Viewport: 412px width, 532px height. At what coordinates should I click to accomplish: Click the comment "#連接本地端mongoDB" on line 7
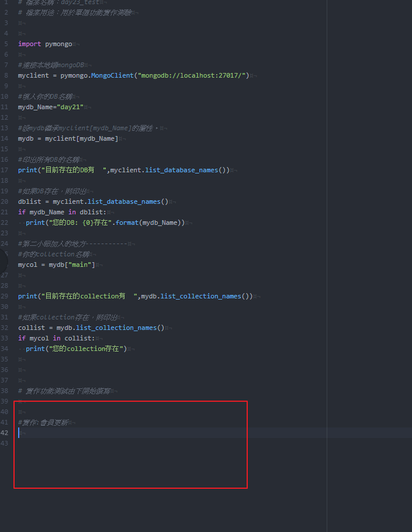click(x=51, y=65)
